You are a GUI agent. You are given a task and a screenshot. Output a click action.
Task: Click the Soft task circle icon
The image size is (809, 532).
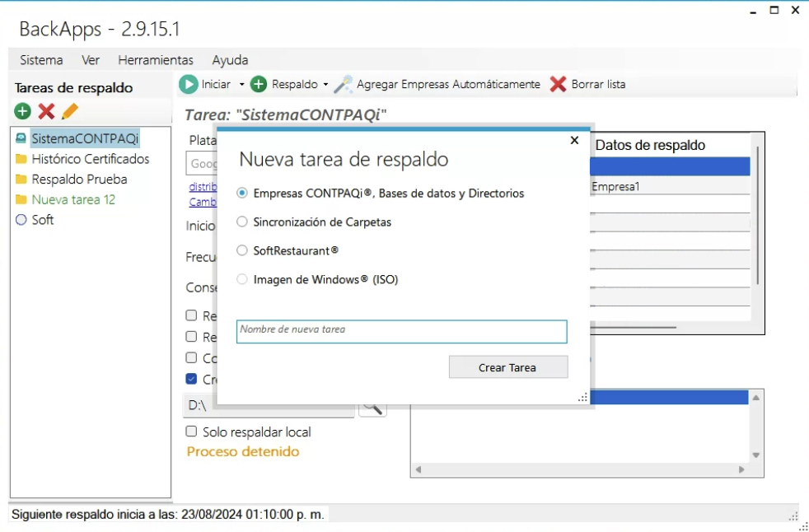(x=21, y=220)
